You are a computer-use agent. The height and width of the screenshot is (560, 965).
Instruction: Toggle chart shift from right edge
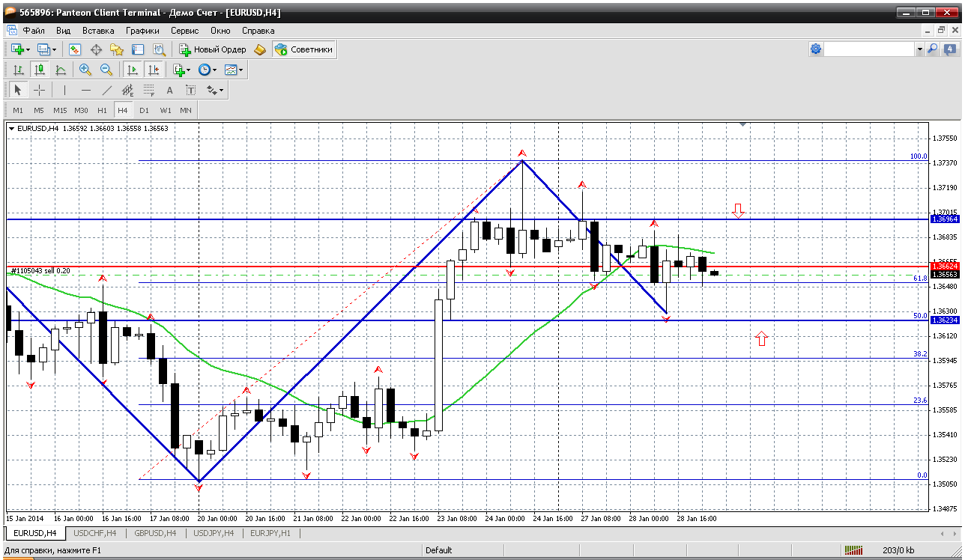click(154, 70)
